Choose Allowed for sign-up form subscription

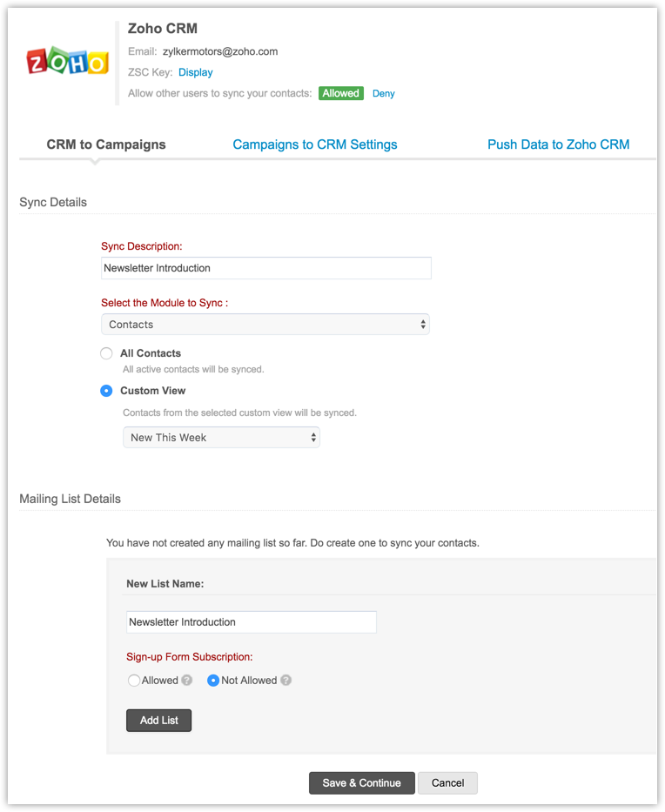pyautogui.click(x=134, y=681)
